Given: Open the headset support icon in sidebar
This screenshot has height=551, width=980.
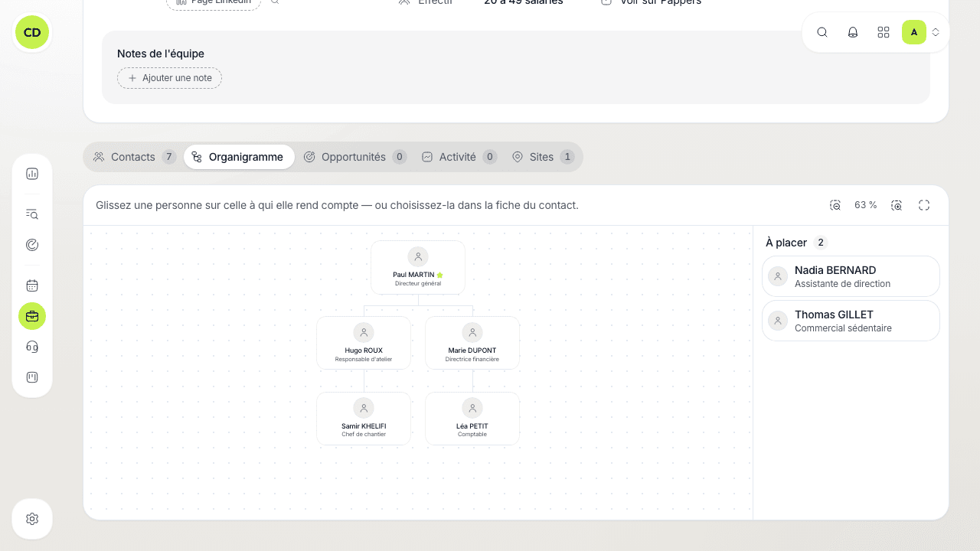Looking at the screenshot, I should pyautogui.click(x=32, y=347).
